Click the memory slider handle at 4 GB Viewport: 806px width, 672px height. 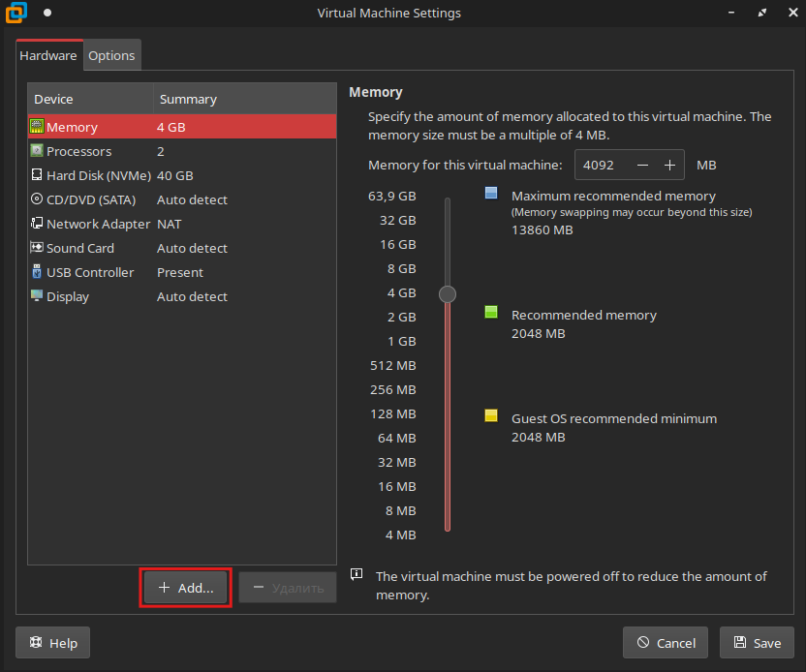pos(447,293)
